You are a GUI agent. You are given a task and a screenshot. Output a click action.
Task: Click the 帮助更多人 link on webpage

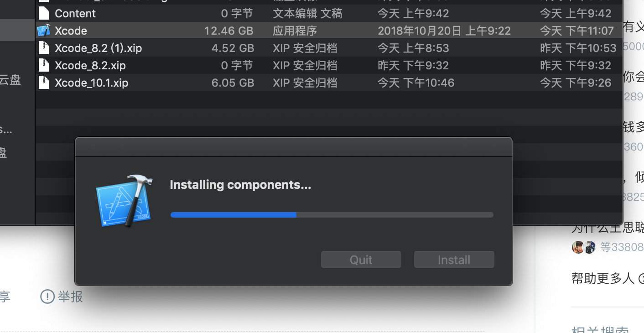pos(603,278)
